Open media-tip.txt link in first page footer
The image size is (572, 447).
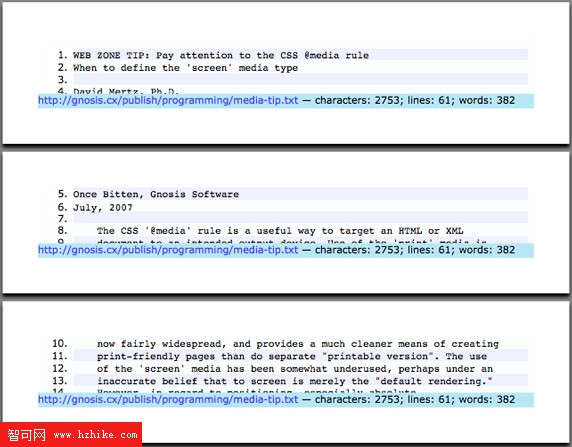(168, 100)
